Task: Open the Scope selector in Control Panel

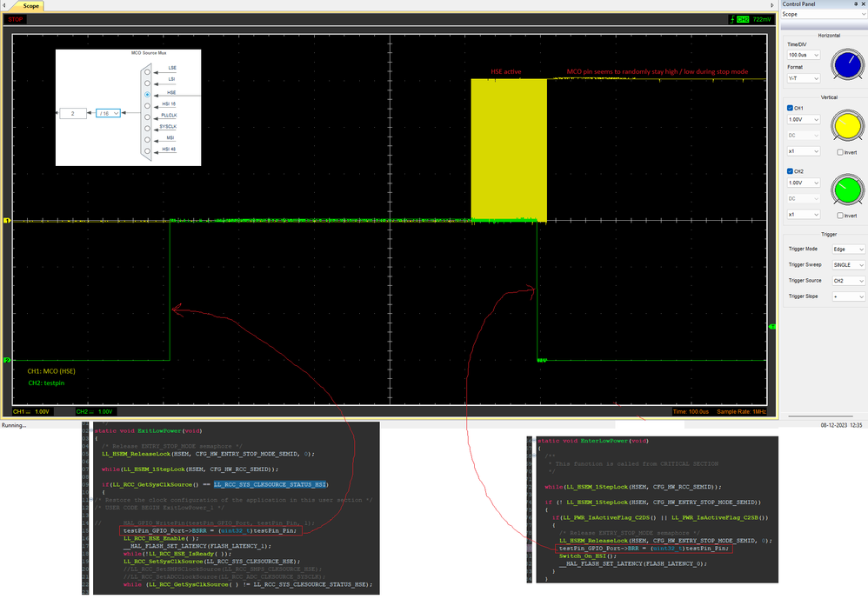Action: [822, 14]
